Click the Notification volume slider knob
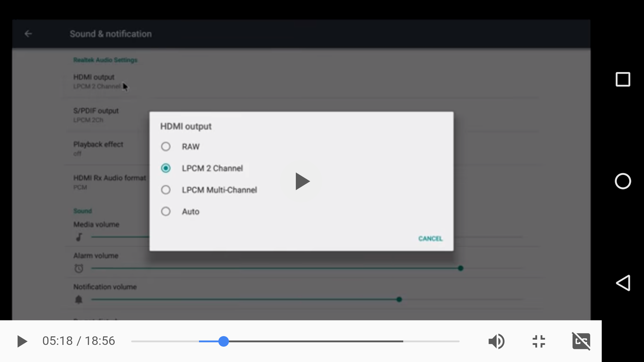 (x=399, y=299)
